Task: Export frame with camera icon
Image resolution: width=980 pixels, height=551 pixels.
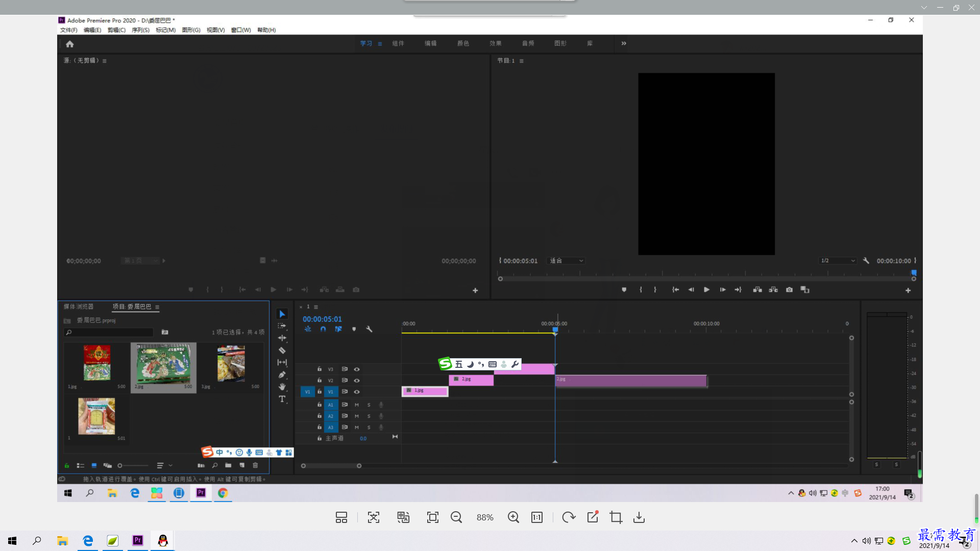Action: pyautogui.click(x=790, y=290)
